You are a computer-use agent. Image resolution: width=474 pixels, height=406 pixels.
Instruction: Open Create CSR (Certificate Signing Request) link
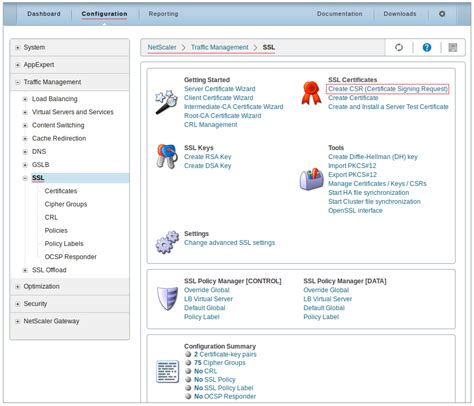click(x=388, y=89)
